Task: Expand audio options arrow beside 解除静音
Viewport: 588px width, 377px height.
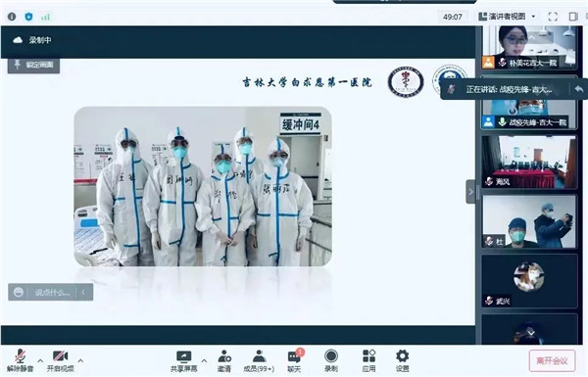Action: coord(40,361)
